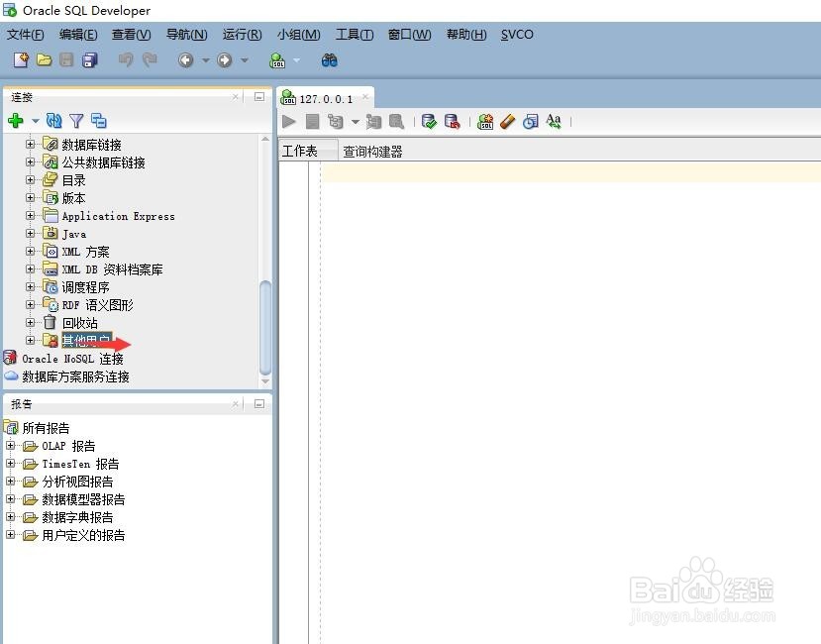Expand the Java tree node
Screen dimensions: 821x644
[31, 233]
